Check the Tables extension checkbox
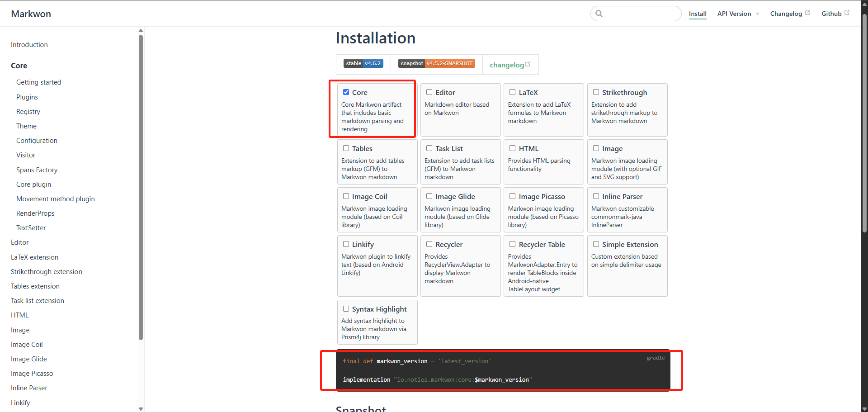Image resolution: width=868 pixels, height=412 pixels. point(346,148)
